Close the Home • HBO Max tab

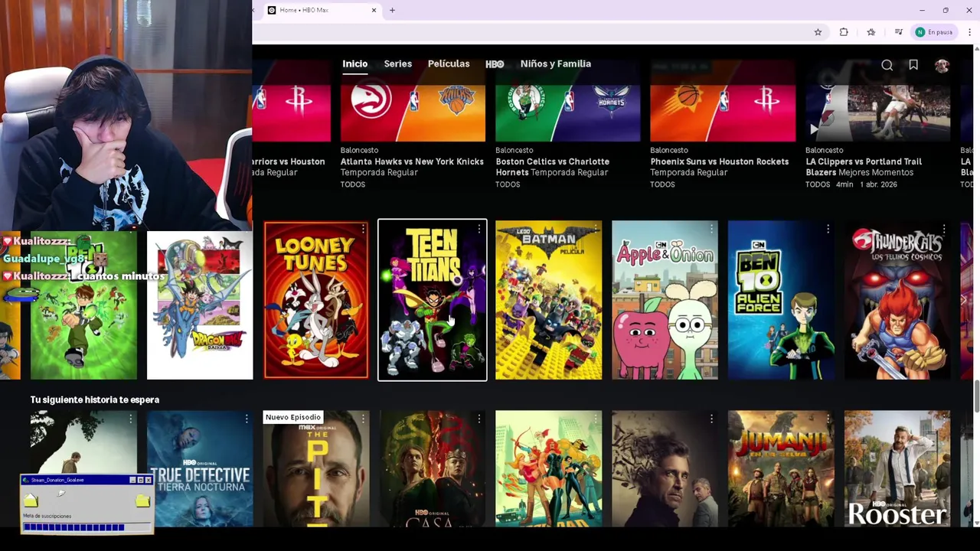pos(374,10)
